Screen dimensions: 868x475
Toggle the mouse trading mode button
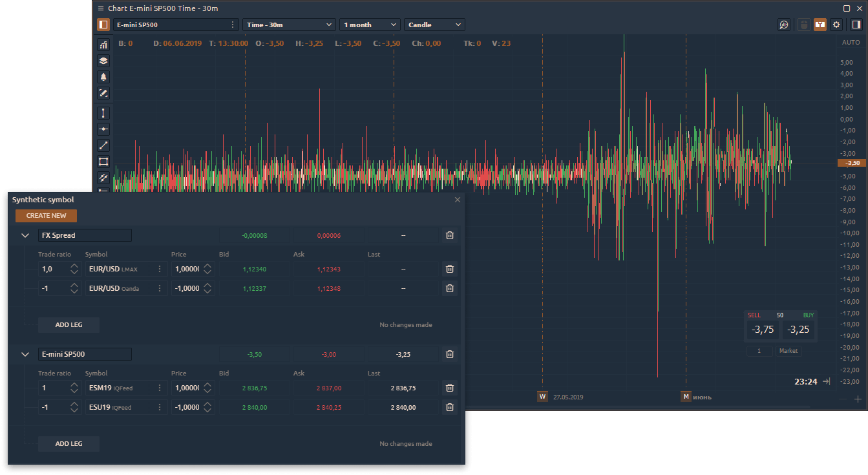(x=804, y=25)
